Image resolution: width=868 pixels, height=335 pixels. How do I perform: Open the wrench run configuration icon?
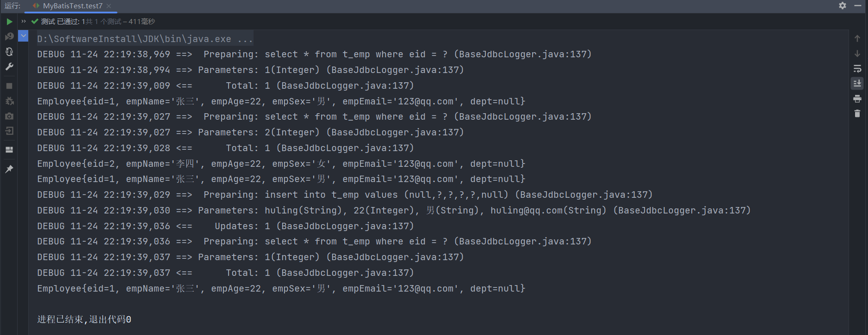pyautogui.click(x=9, y=67)
